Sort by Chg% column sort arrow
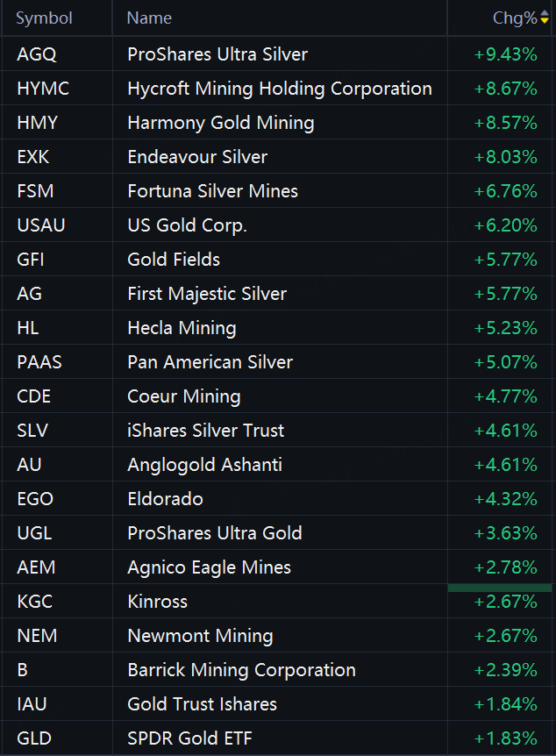The width and height of the screenshot is (556, 756). pos(545,18)
